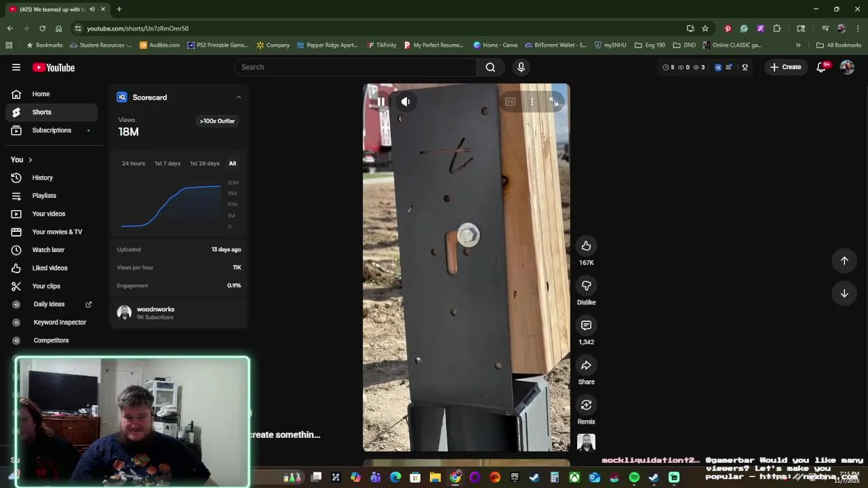Click the views chart graph
Image resolution: width=868 pixels, height=488 pixels.
(171, 205)
